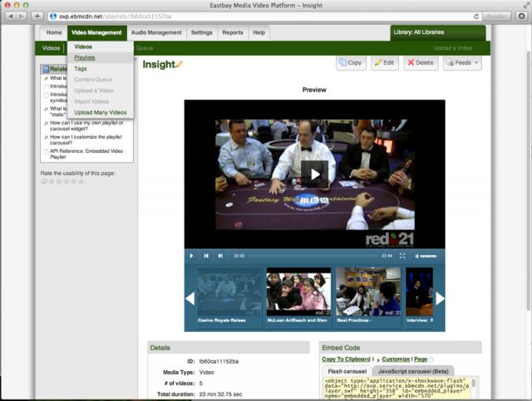
Task: Click Videos in the green sub-navigation bar
Action: pos(51,48)
